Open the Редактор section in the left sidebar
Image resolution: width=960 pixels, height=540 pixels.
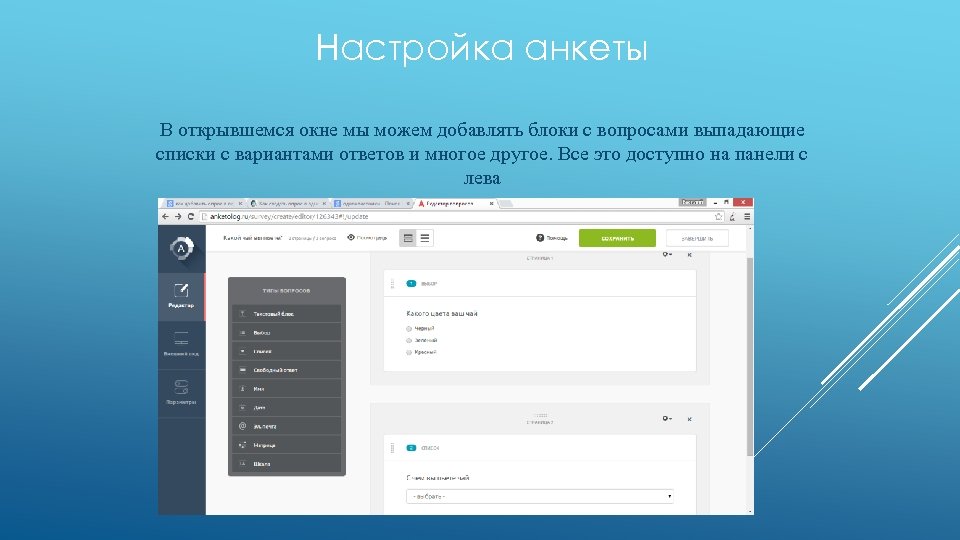coord(181,297)
